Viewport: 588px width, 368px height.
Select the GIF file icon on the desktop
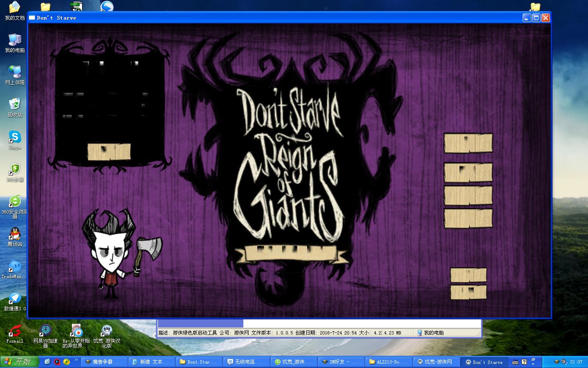[76, 6]
